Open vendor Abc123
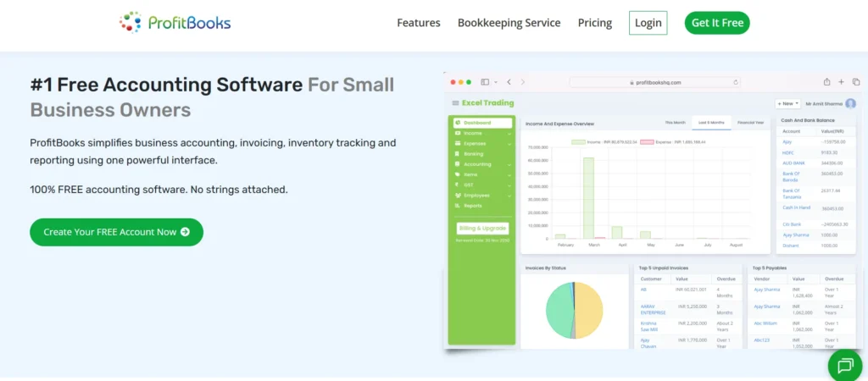This screenshot has width=868, height=381. [762, 340]
